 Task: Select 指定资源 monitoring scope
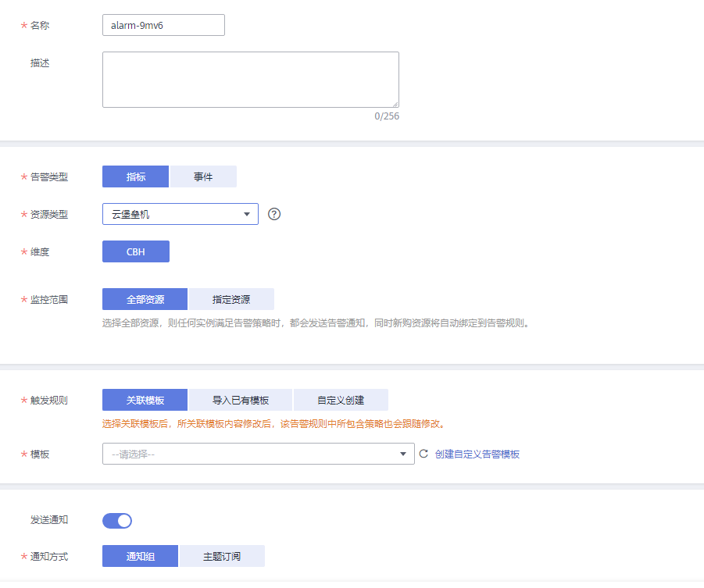[x=231, y=299]
